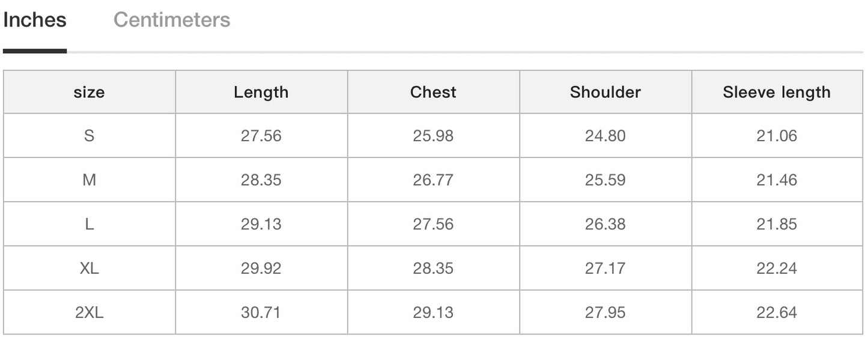Click the 29.92 length value for XL
The width and height of the screenshot is (868, 340).
tap(261, 268)
